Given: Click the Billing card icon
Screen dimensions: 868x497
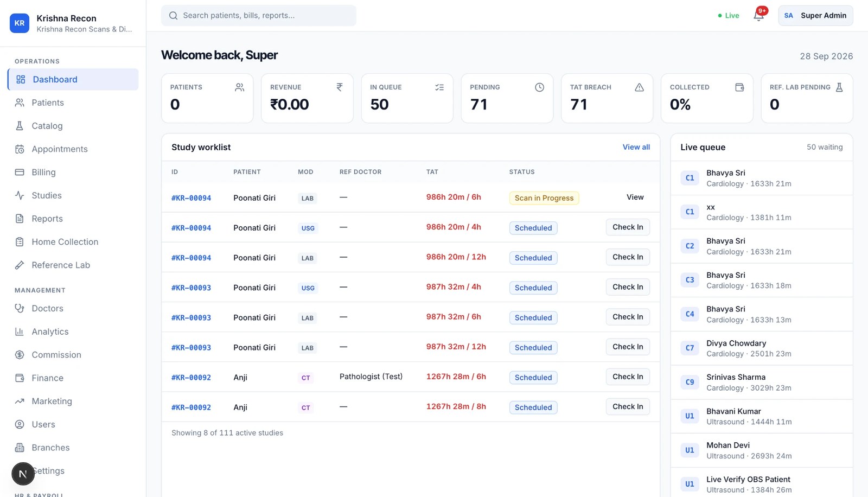Looking at the screenshot, I should tap(20, 173).
